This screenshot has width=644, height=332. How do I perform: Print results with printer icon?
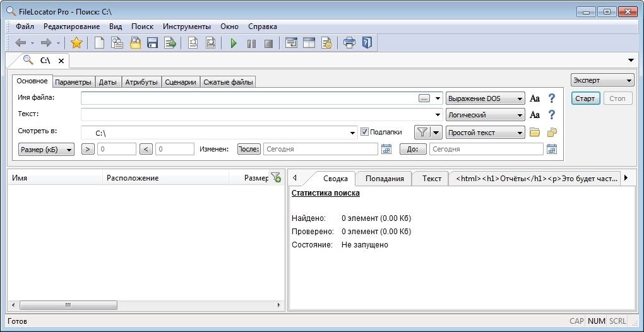[x=349, y=43]
